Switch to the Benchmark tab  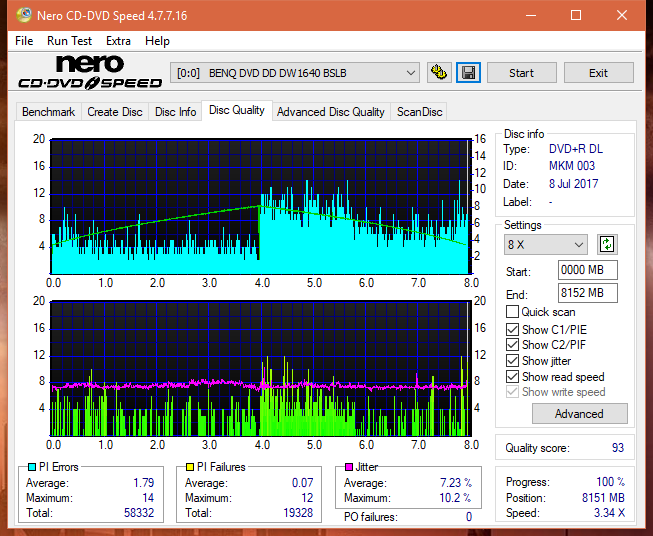(49, 112)
